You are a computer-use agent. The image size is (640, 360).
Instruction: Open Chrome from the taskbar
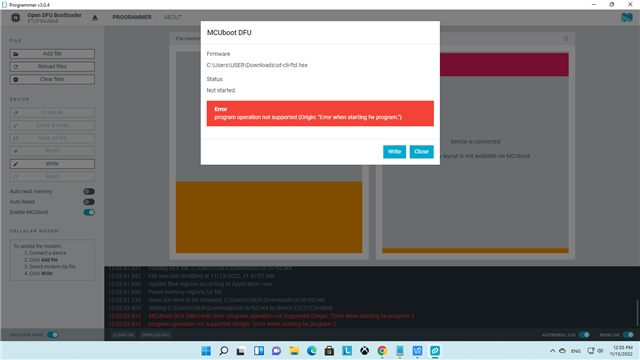pyautogui.click(x=382, y=351)
